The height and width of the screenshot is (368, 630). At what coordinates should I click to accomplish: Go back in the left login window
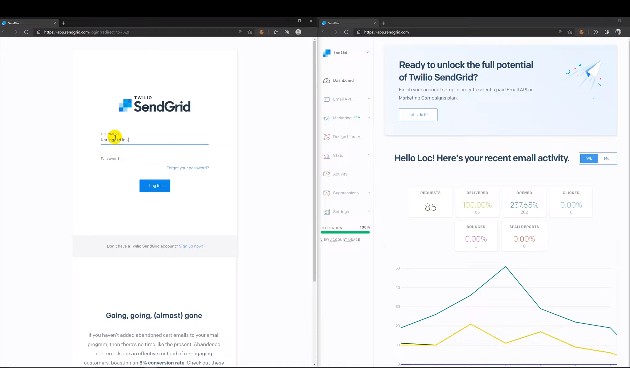tap(4, 32)
